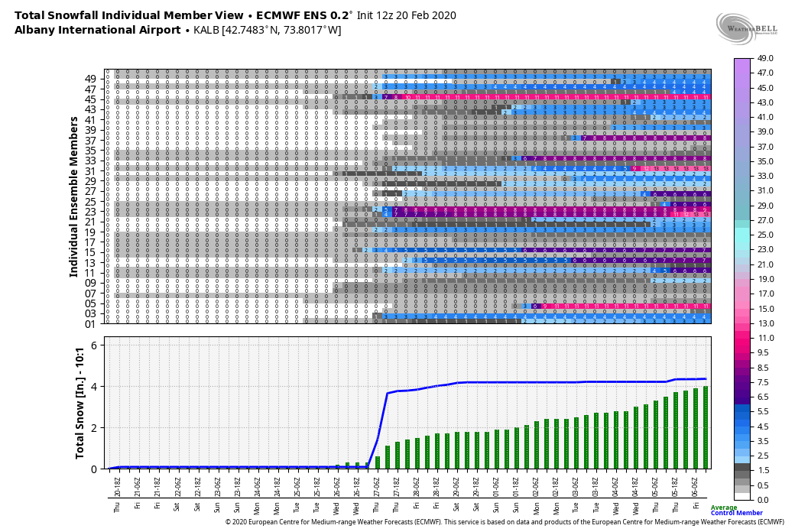The height and width of the screenshot is (532, 795).
Task: Click the 'Sun' day label under 01-06Z
Action: 496,507
